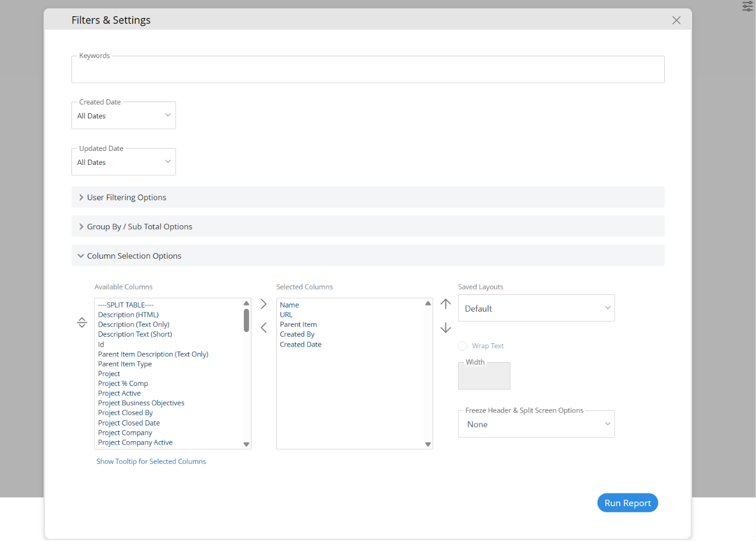Screen dimensions: 756x541
Task: Open the filter settings sliders icon
Action: coord(747,6)
